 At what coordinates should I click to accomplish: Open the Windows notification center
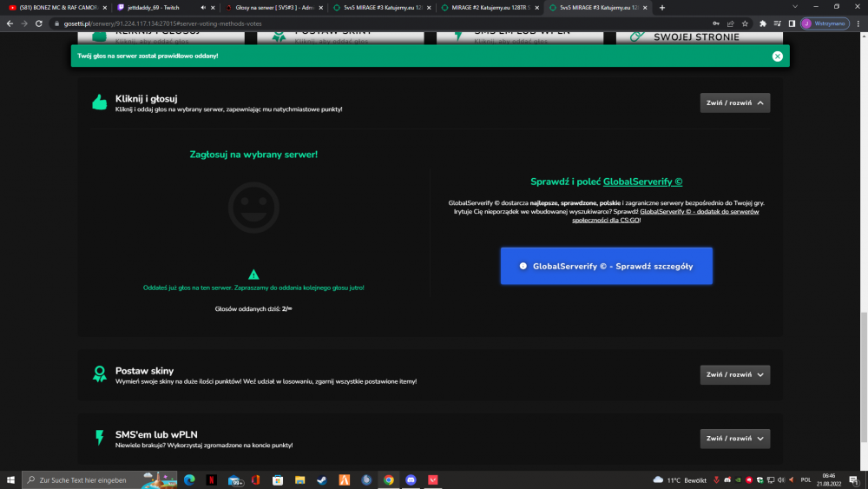(854, 480)
